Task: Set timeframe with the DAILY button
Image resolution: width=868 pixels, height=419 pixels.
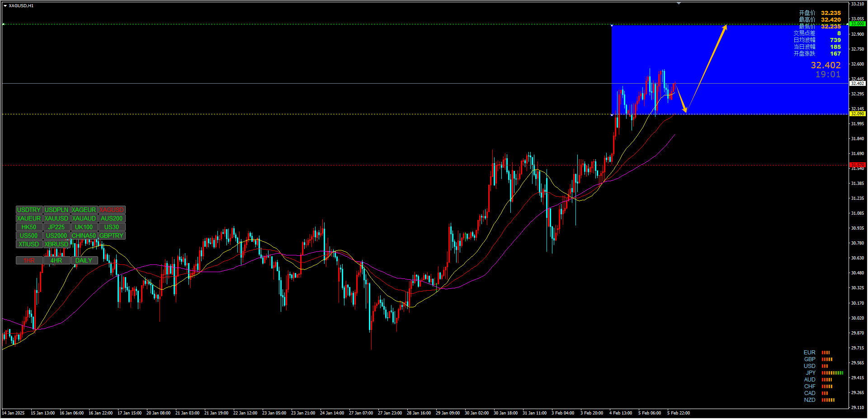Action: point(84,260)
